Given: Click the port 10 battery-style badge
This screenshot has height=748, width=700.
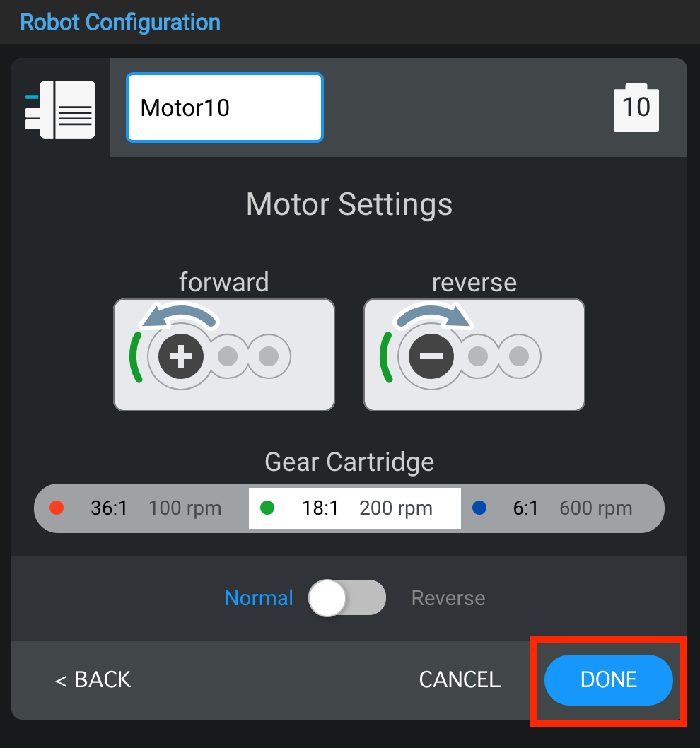Looking at the screenshot, I should tap(636, 107).
